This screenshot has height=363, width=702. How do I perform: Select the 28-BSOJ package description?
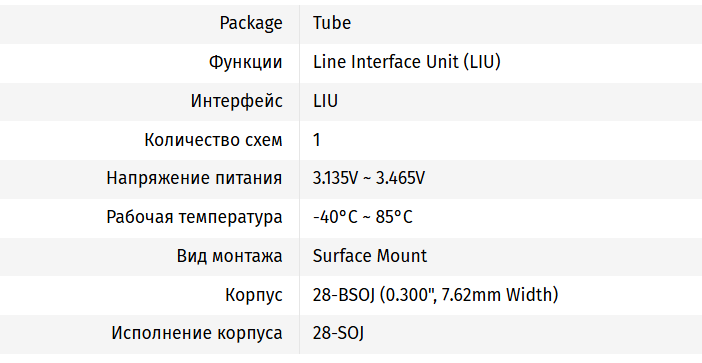[436, 295]
